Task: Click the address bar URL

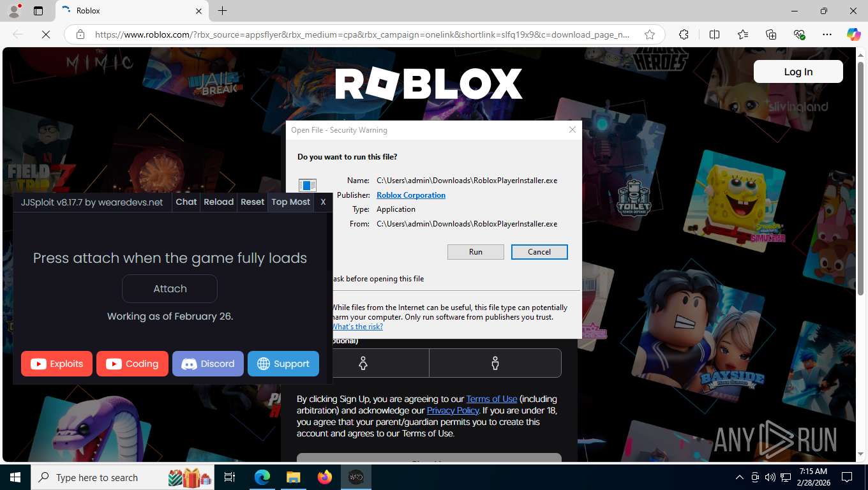Action: 362,34
